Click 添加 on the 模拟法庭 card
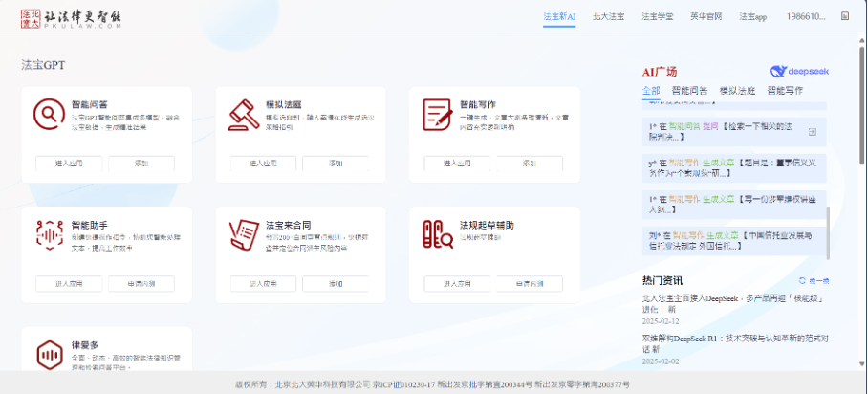This screenshot has height=394, width=868. (x=336, y=164)
